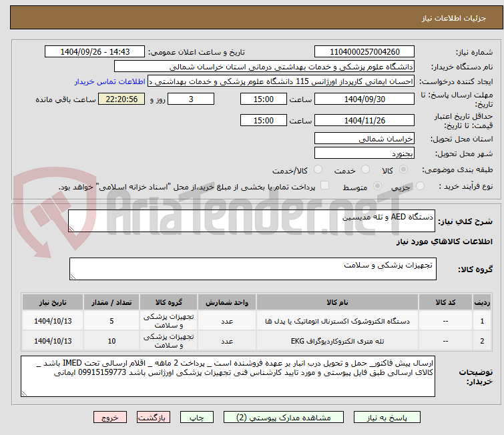The image size is (504, 435).
Task: Click the شرح کلی نیاز text area
Action: pyautogui.click(x=252, y=221)
